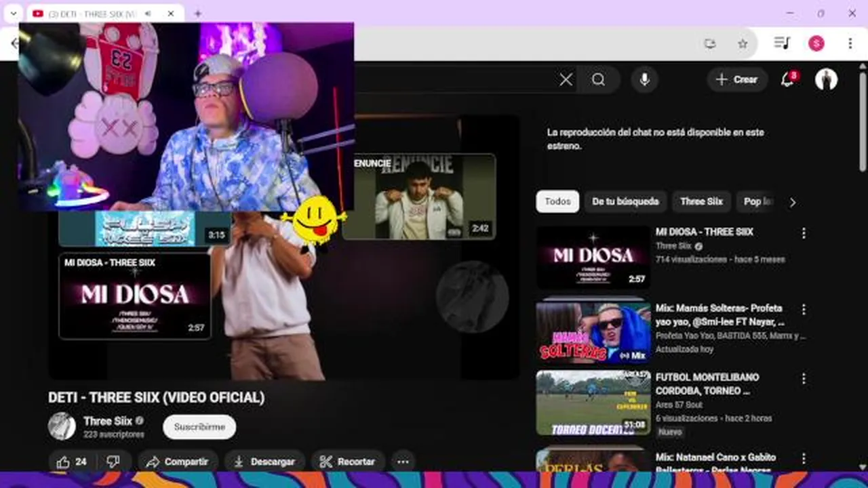Open options for Mix: Natanael Cano
Image resolution: width=868 pixels, height=488 pixels.
804,459
